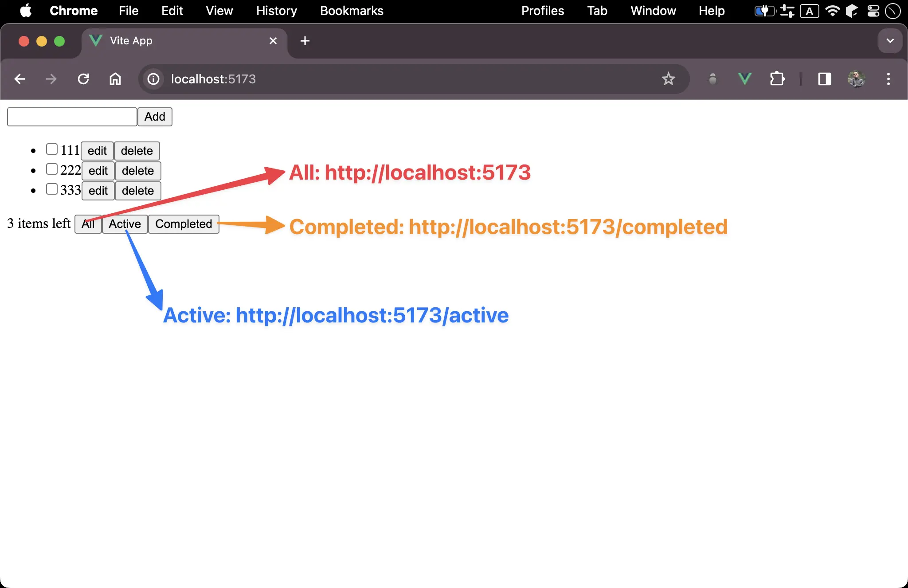This screenshot has width=908, height=588.
Task: Click the browser forward arrow
Action: pos(51,79)
